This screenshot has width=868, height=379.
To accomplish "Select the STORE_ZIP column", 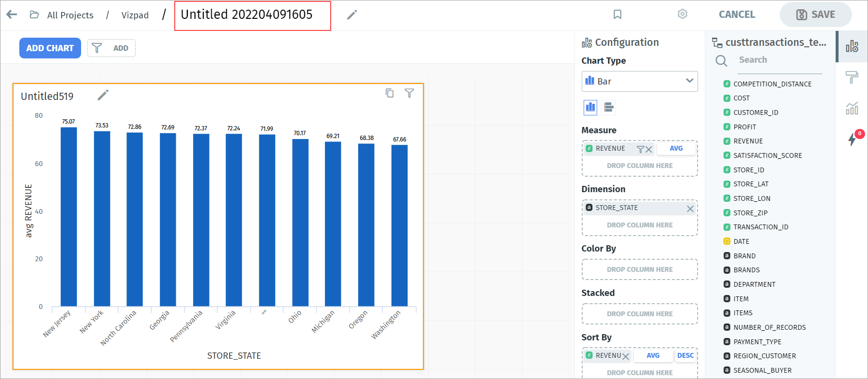I will (750, 213).
